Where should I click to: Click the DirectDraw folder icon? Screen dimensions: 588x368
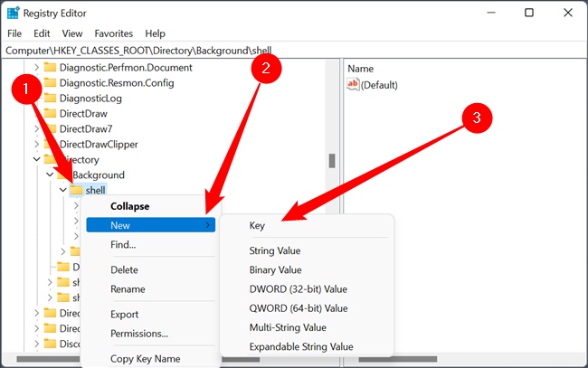click(x=51, y=113)
